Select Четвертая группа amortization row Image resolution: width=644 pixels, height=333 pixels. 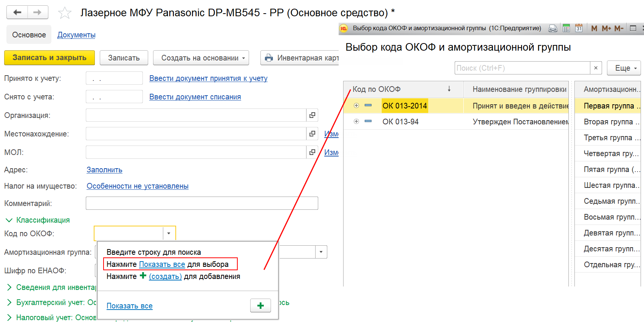click(x=608, y=153)
